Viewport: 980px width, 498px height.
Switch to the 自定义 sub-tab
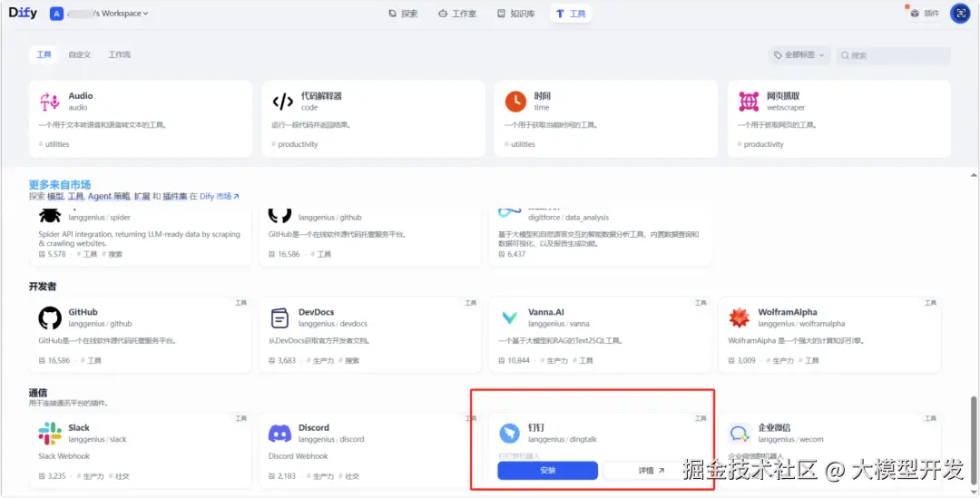(80, 55)
